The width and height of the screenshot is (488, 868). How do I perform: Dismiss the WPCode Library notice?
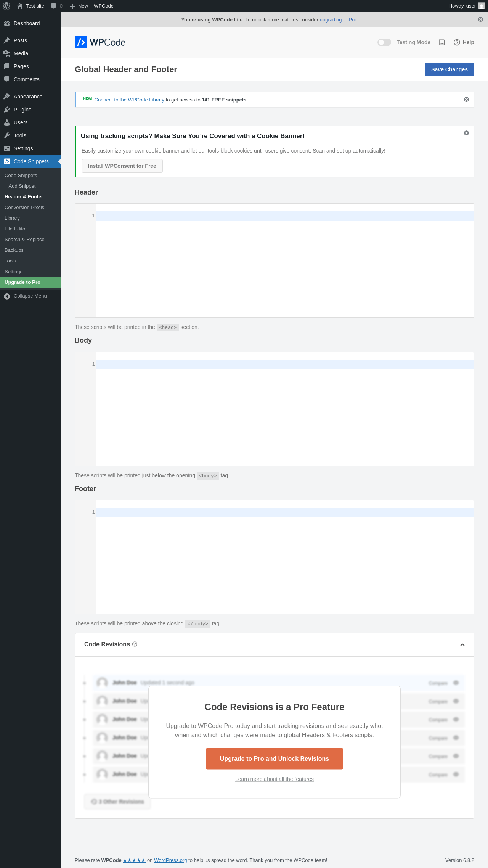click(x=466, y=100)
